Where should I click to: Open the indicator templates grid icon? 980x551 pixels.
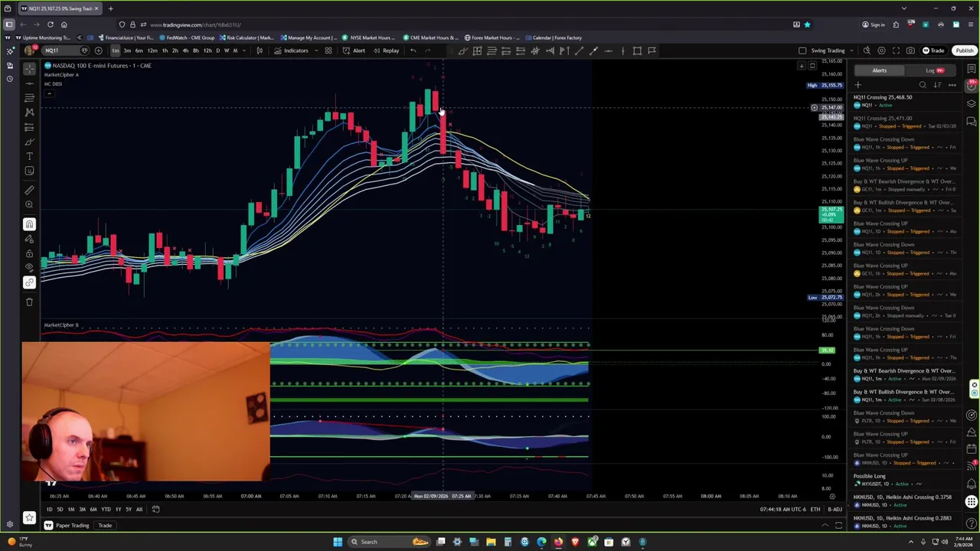pyautogui.click(x=328, y=51)
